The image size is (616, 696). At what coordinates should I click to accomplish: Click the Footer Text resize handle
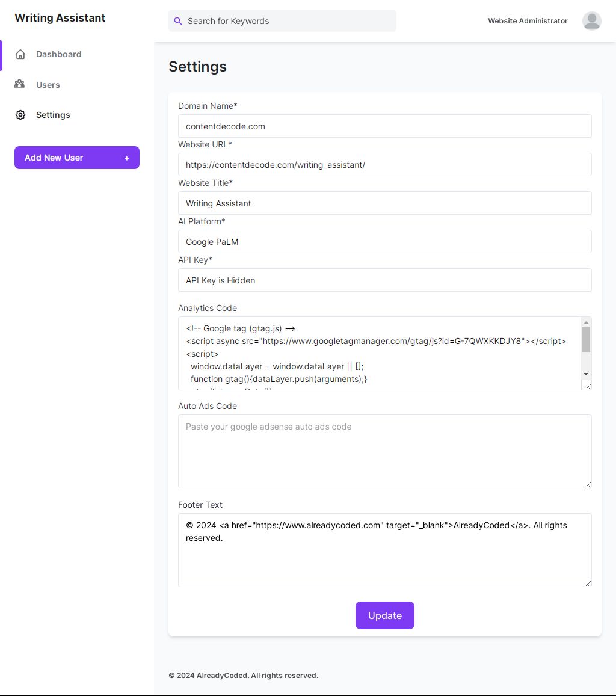point(588,584)
